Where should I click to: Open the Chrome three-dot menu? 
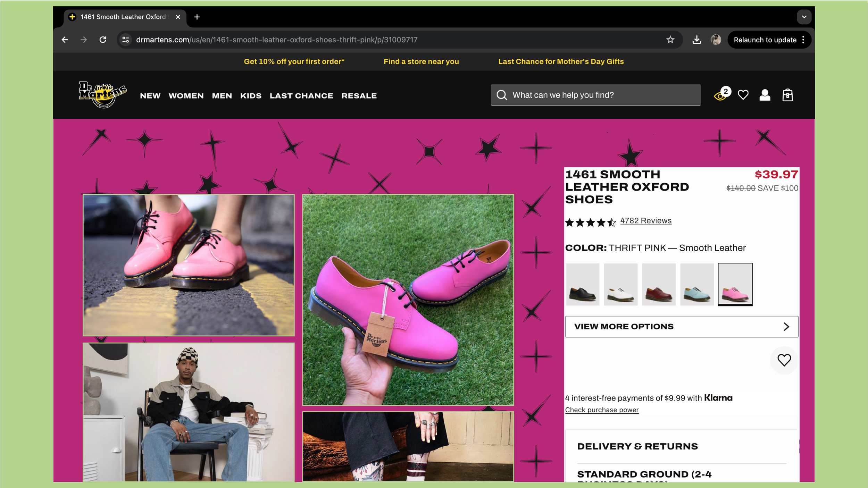(x=803, y=40)
